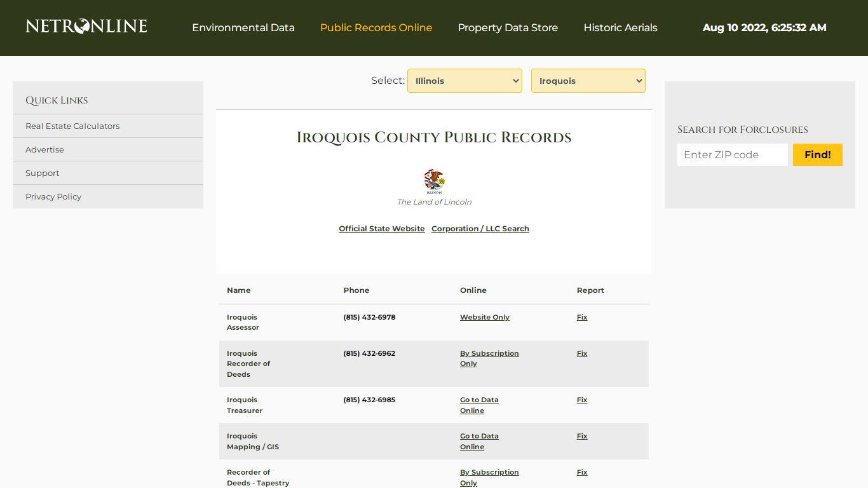868x488 pixels.
Task: Report Fix for Recorder of Deeds row
Action: [x=582, y=353]
